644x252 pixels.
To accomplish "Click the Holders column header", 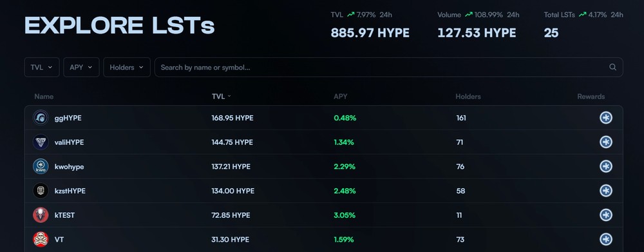I will pos(468,97).
